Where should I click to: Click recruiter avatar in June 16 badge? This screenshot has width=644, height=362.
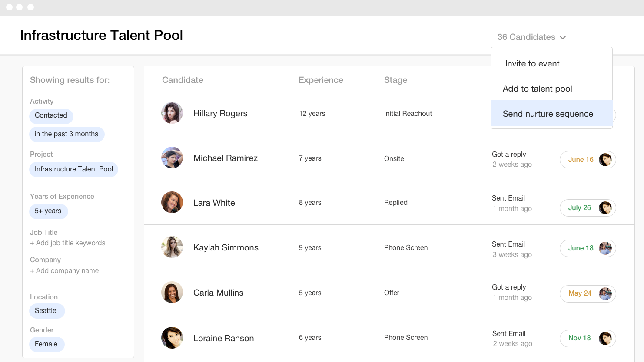pyautogui.click(x=605, y=160)
